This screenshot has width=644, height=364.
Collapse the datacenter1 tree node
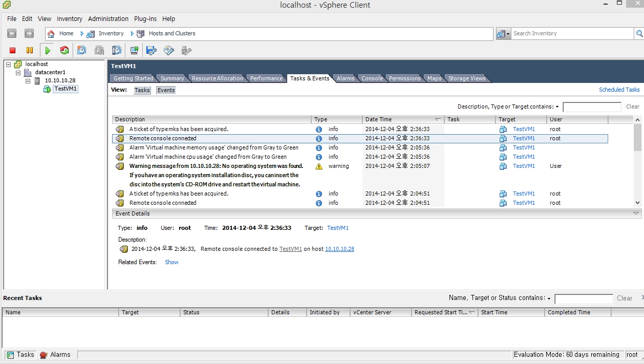click(18, 72)
